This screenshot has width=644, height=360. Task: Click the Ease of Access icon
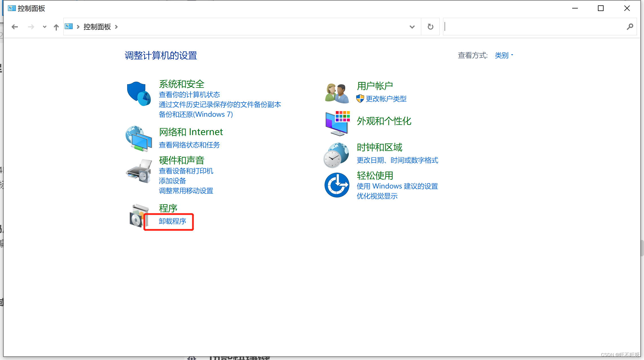point(337,185)
